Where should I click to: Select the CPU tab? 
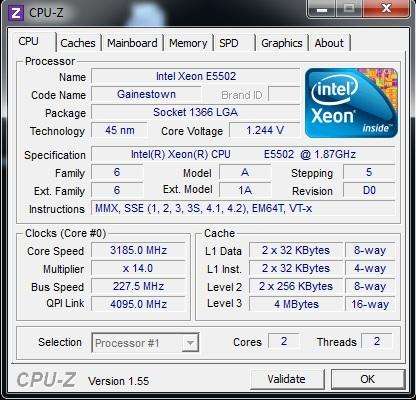tap(31, 42)
